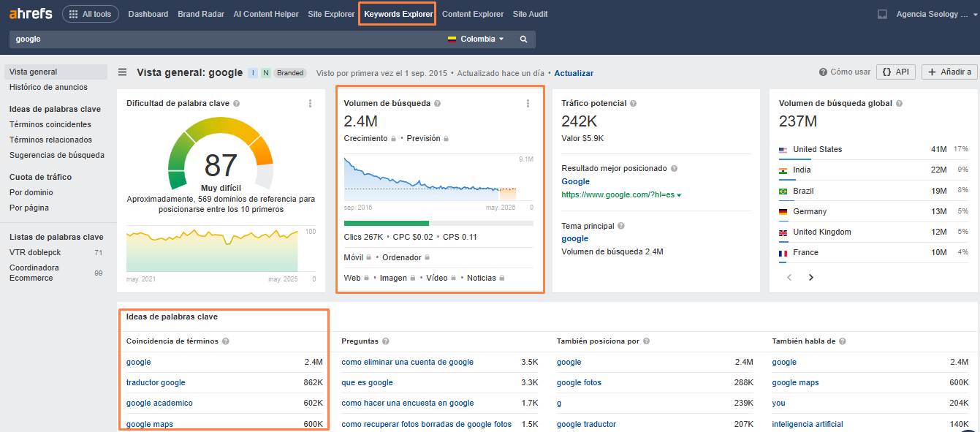Open the All tools menu

(x=91, y=14)
